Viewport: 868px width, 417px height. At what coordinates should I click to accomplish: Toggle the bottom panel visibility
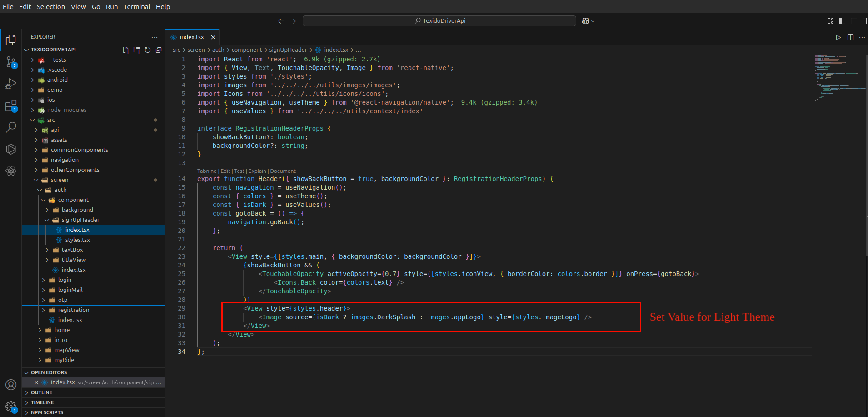coord(854,21)
